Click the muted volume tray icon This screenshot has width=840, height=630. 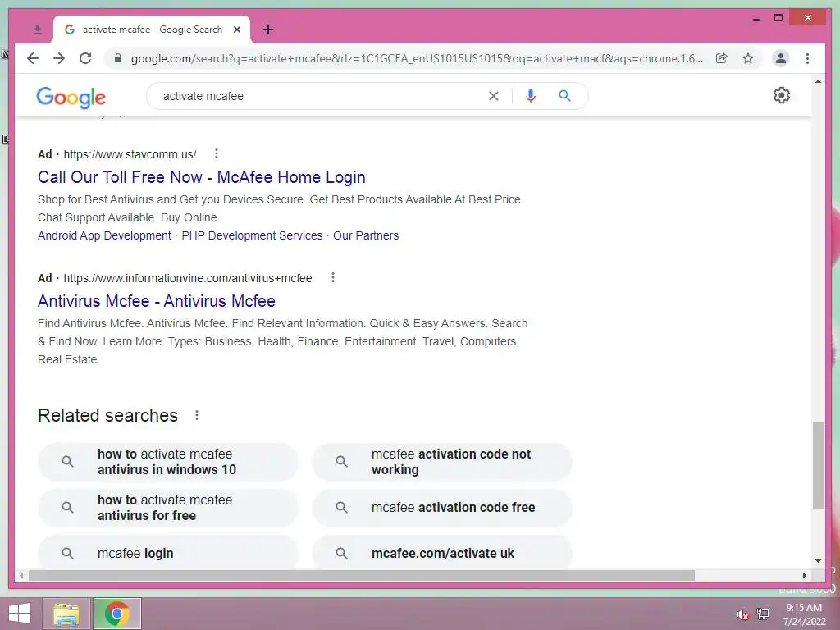tap(742, 614)
